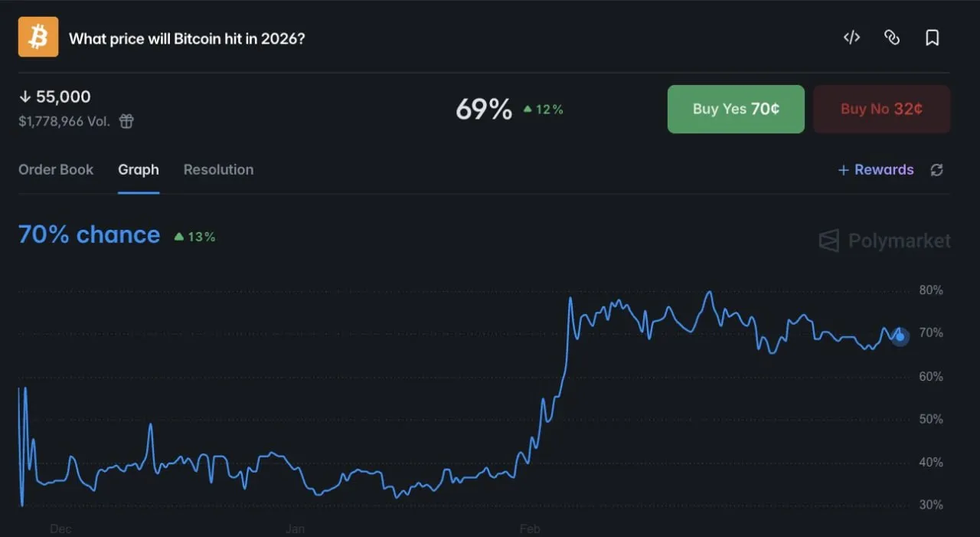The image size is (980, 537).
Task: Click the refresh icon next to Rewards
Action: pyautogui.click(x=936, y=170)
